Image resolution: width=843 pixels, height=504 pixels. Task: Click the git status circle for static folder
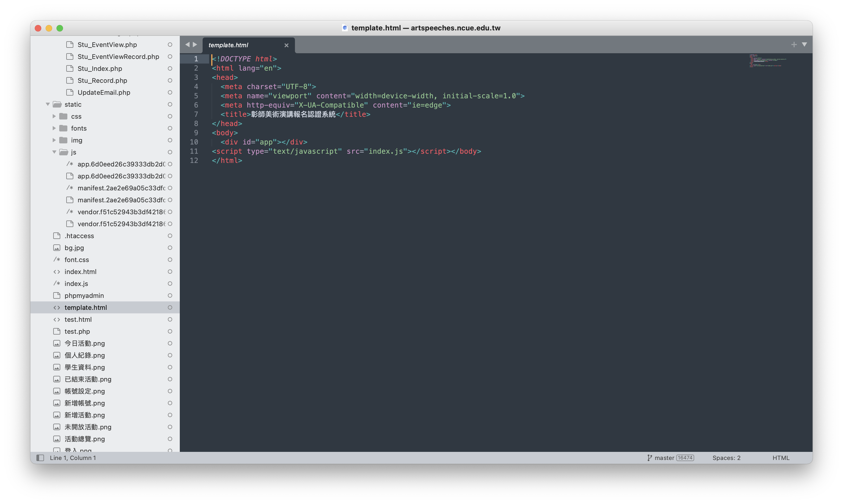(170, 104)
